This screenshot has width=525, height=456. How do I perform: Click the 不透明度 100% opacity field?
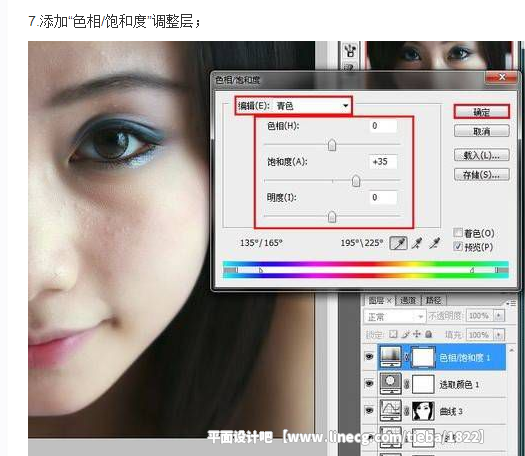tap(480, 316)
